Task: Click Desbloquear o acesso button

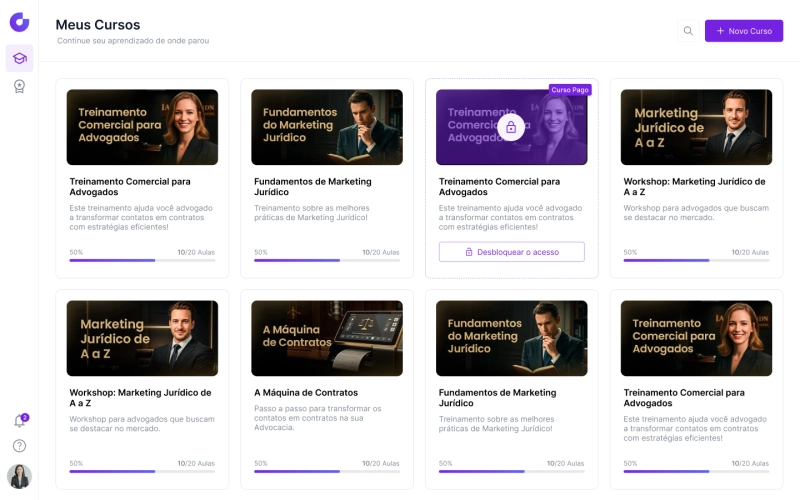Action: [x=511, y=252]
